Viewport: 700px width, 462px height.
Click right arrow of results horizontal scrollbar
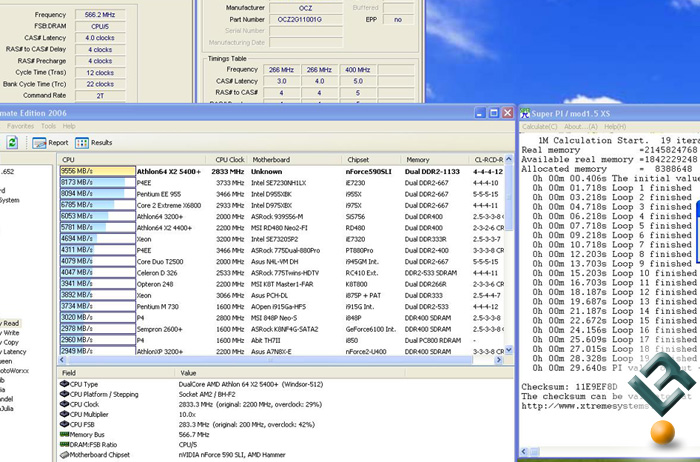pyautogui.click(x=500, y=360)
